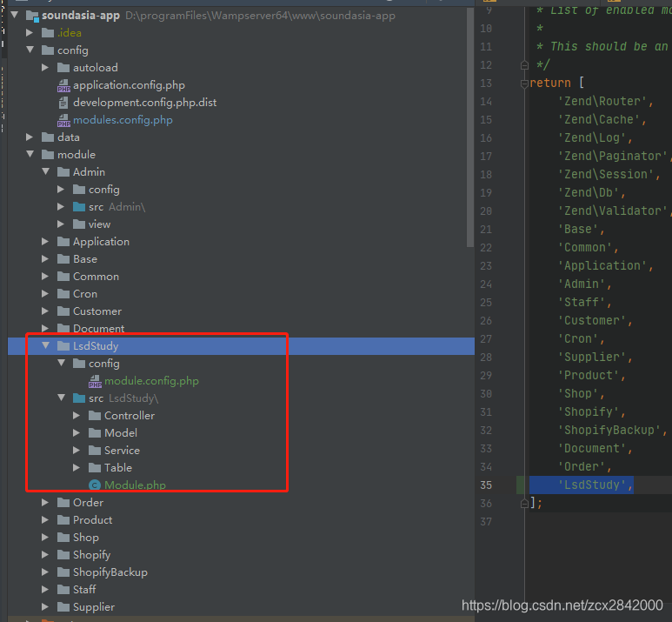Select development.config.php.dist file name
672x622 pixels.
145,102
